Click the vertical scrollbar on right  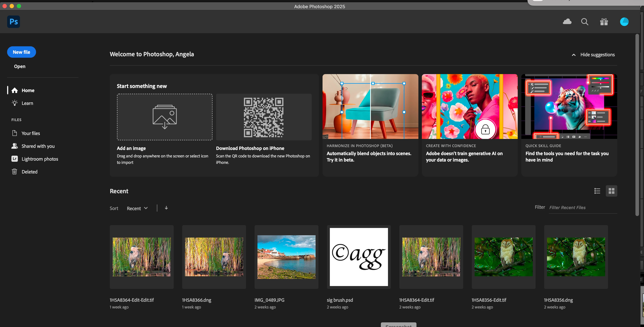point(637,125)
